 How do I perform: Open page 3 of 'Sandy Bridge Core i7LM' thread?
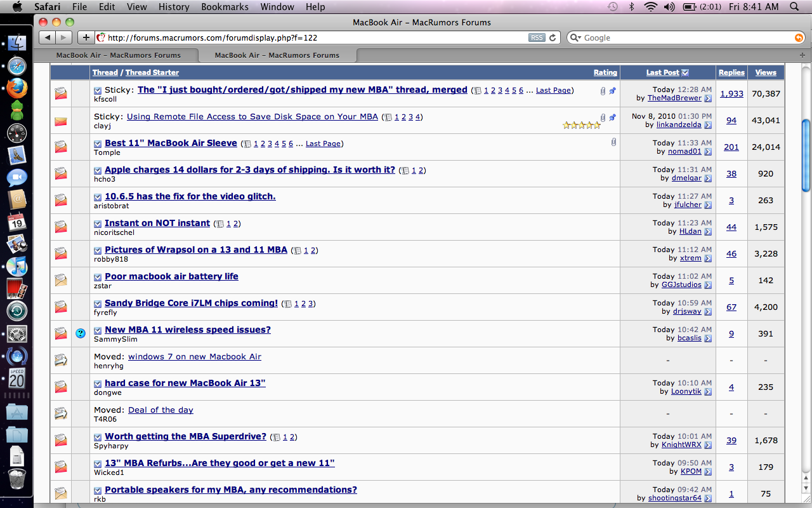tap(311, 304)
